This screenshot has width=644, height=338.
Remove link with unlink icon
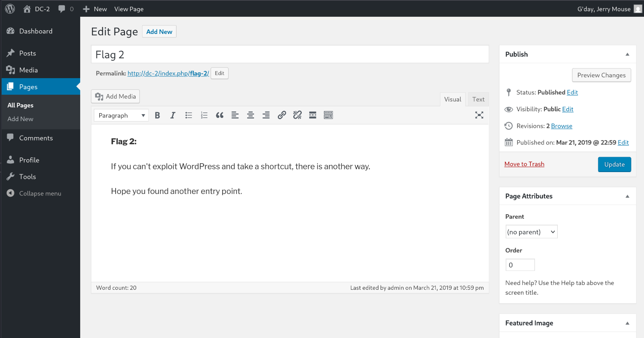(297, 115)
